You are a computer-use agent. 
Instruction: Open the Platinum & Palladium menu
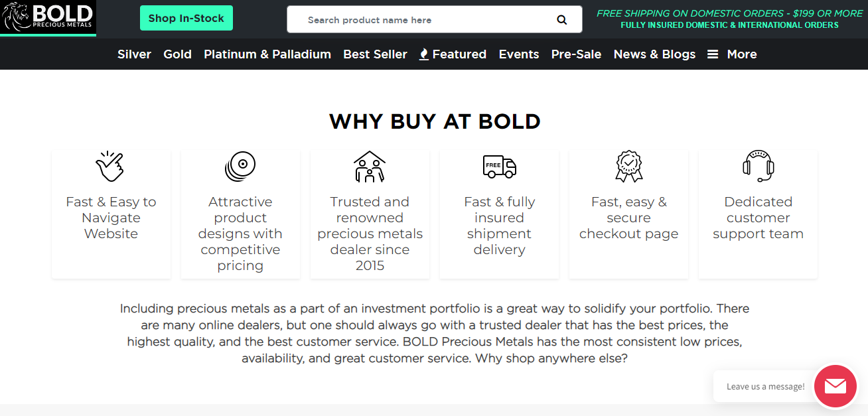(267, 54)
